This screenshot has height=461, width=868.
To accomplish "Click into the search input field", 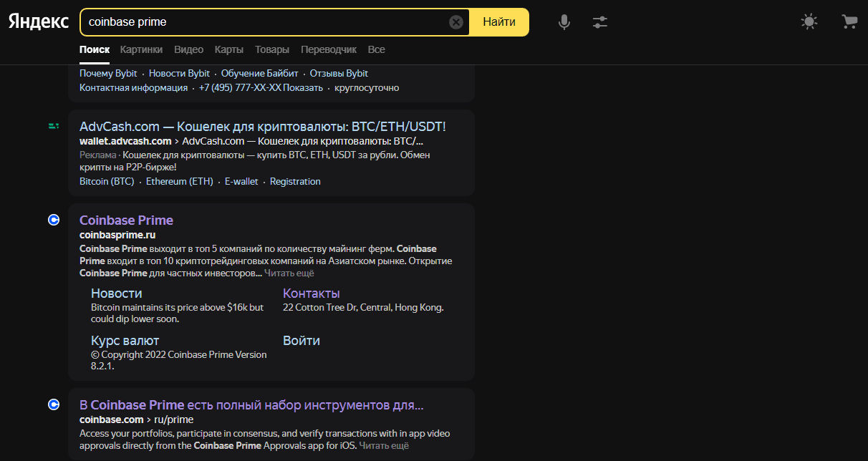I will pos(265,22).
